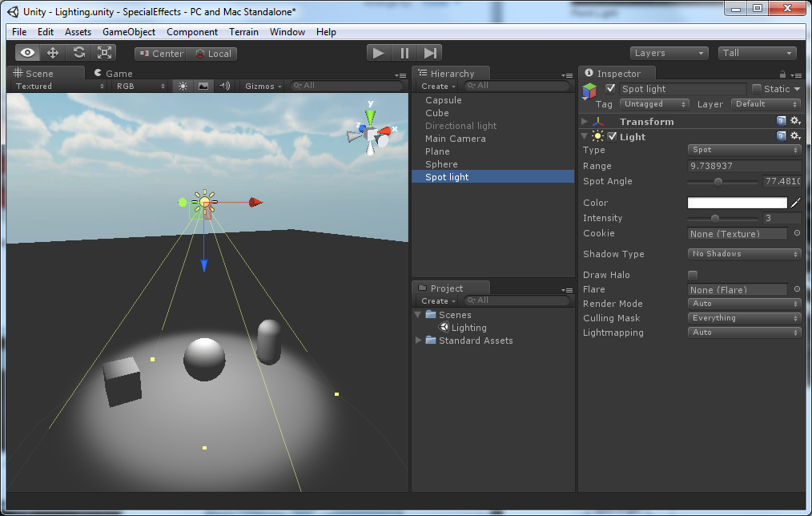812x516 pixels.
Task: Select the Move tool
Action: [x=53, y=53]
